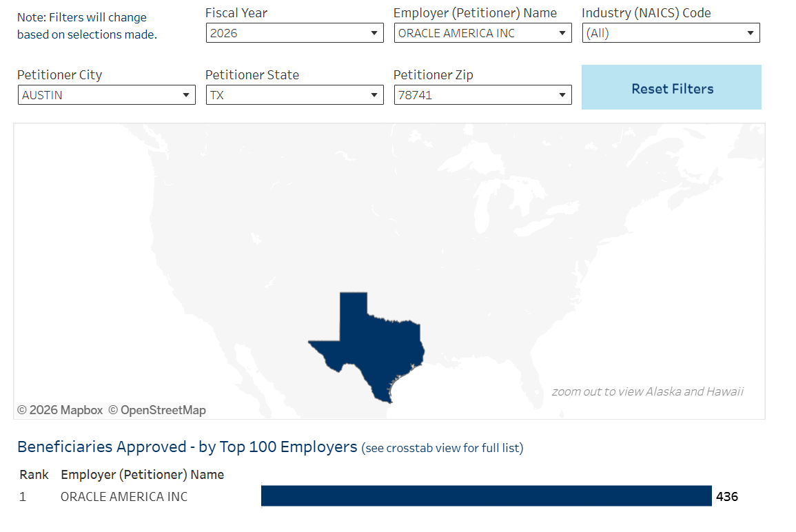Open the Mapbox attribution link
796x532 pixels.
point(60,410)
